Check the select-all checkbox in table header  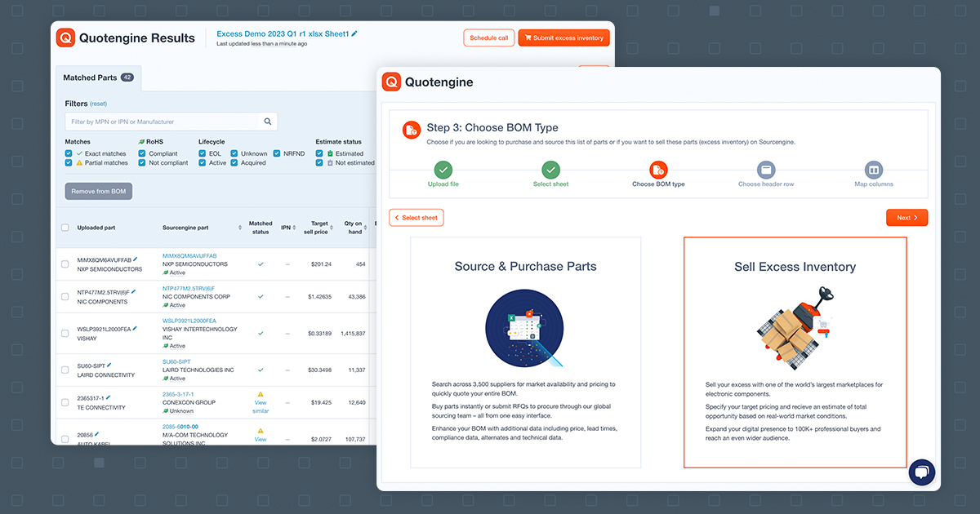pyautogui.click(x=65, y=228)
